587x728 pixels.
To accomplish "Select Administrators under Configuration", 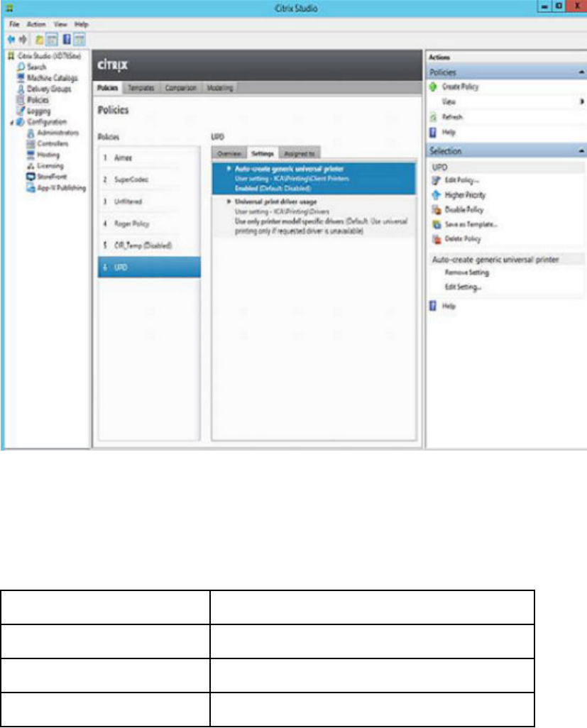I will tap(57, 133).
